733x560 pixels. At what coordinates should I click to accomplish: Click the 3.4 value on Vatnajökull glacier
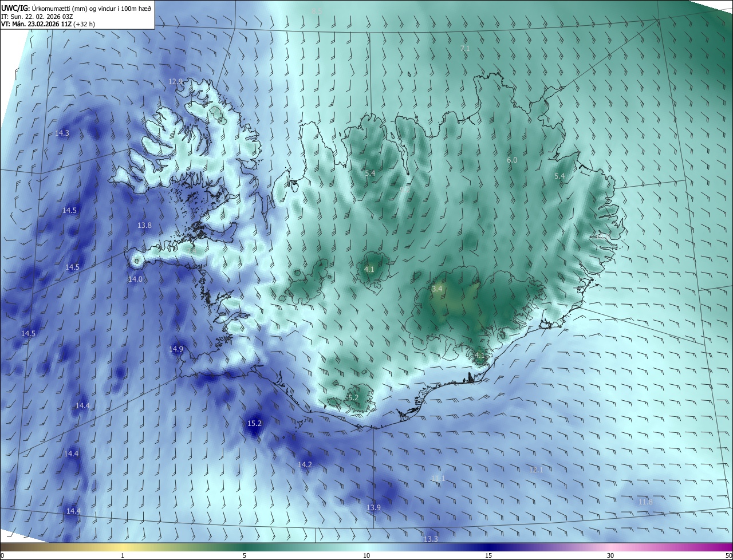click(437, 289)
